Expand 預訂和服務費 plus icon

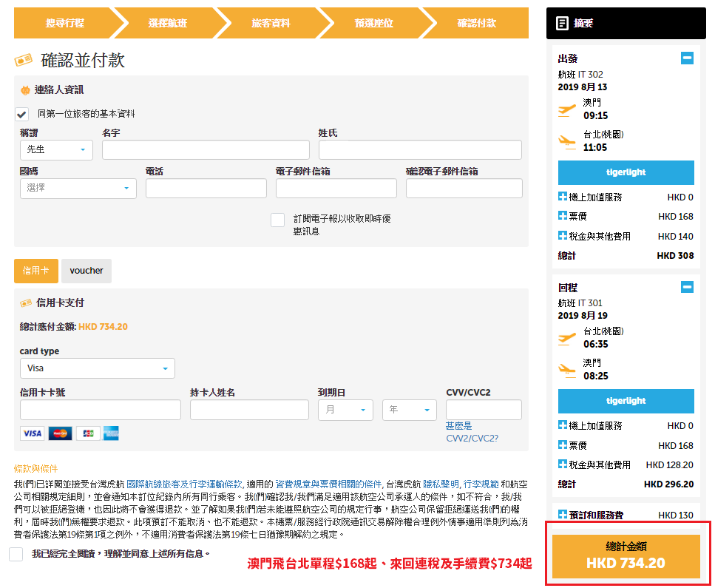(x=563, y=515)
